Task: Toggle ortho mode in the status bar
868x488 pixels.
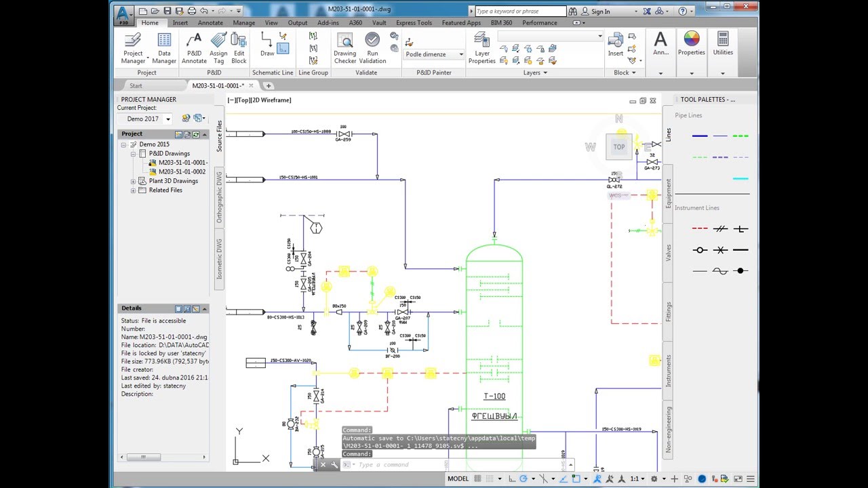Action: (512, 479)
